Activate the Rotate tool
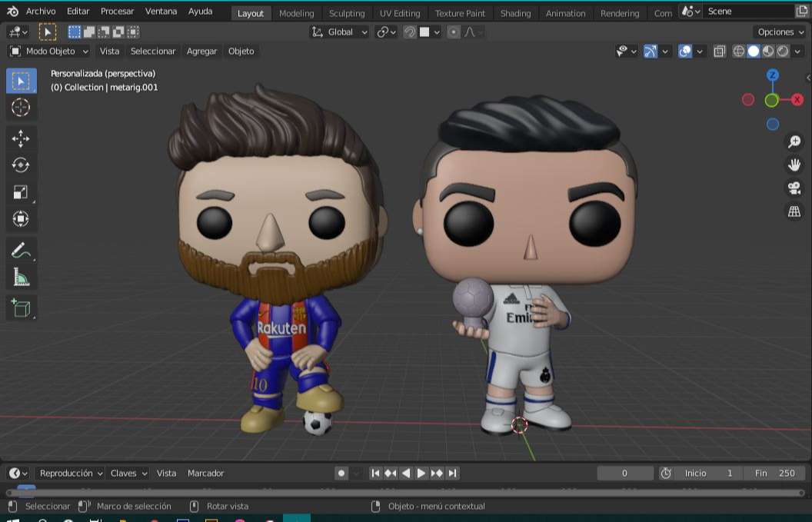The width and height of the screenshot is (812, 522). tap(22, 165)
